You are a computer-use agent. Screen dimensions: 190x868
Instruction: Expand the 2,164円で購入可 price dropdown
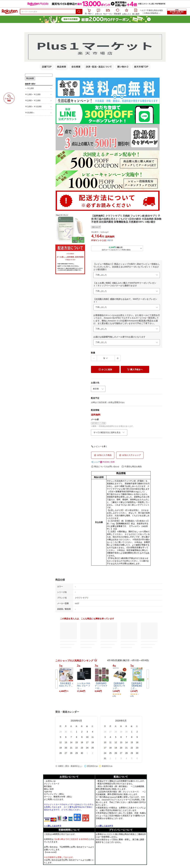tap(117, 248)
